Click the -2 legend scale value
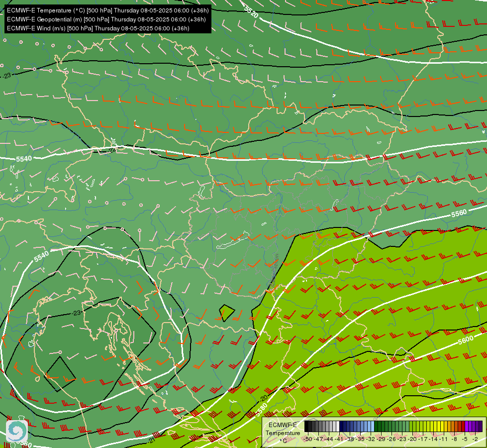The width and height of the screenshot is (487, 448). pos(475,439)
